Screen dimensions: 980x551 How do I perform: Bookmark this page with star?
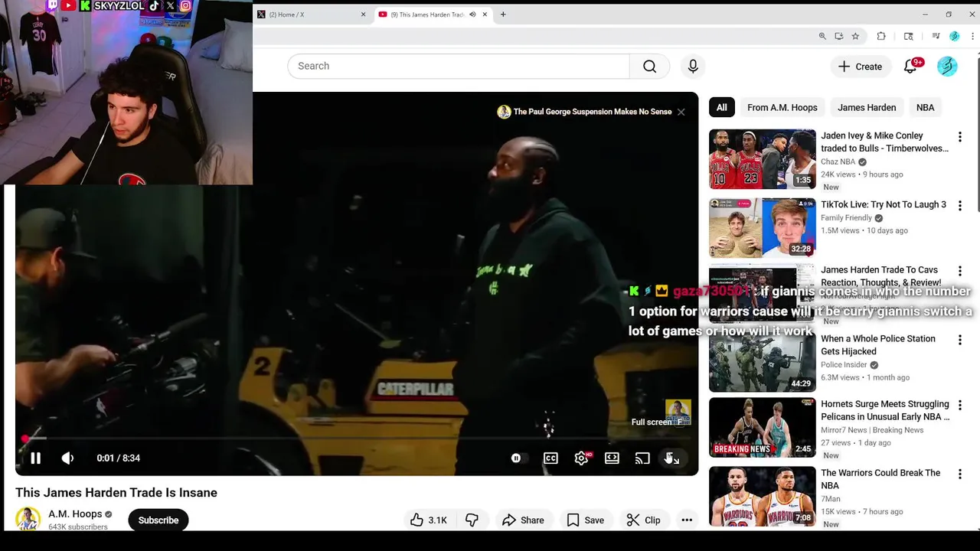855,36
